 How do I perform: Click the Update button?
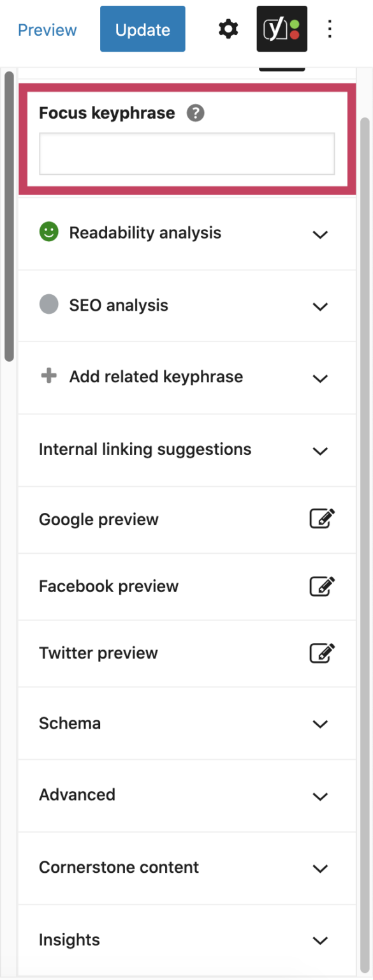(x=142, y=29)
